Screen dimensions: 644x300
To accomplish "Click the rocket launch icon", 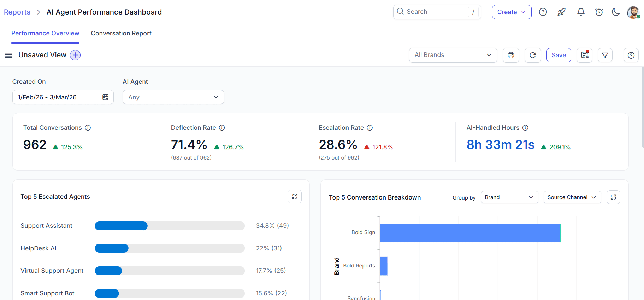I will click(561, 12).
